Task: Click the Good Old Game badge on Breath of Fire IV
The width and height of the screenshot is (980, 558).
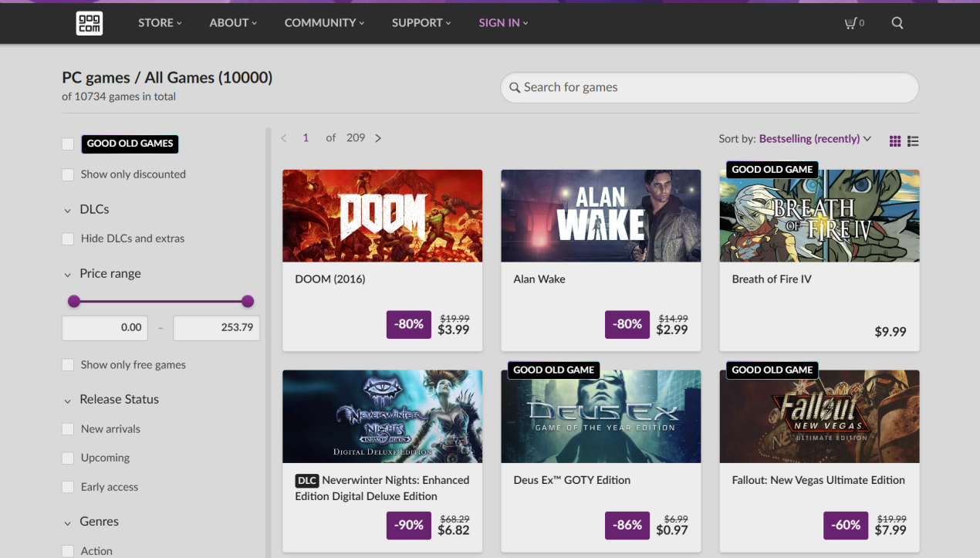Action: tap(772, 169)
